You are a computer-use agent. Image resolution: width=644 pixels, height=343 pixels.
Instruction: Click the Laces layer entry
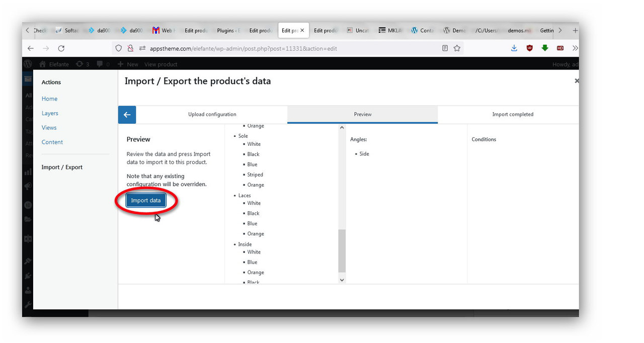click(245, 195)
